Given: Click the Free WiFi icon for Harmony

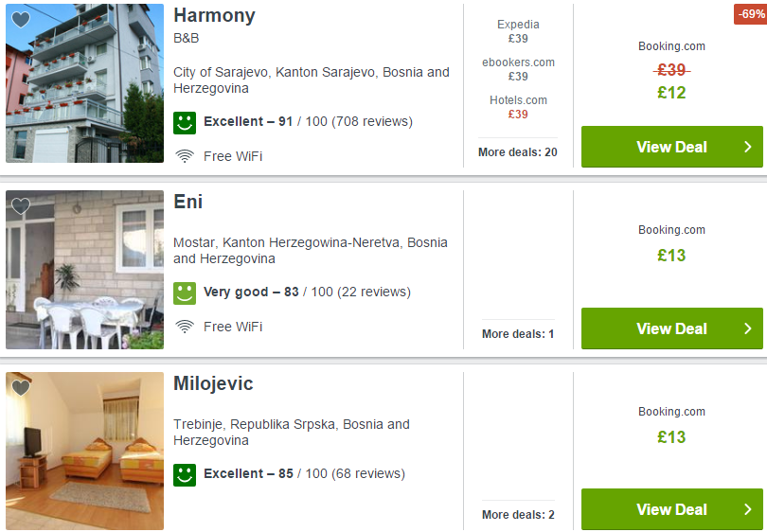Looking at the screenshot, I should 186,156.
